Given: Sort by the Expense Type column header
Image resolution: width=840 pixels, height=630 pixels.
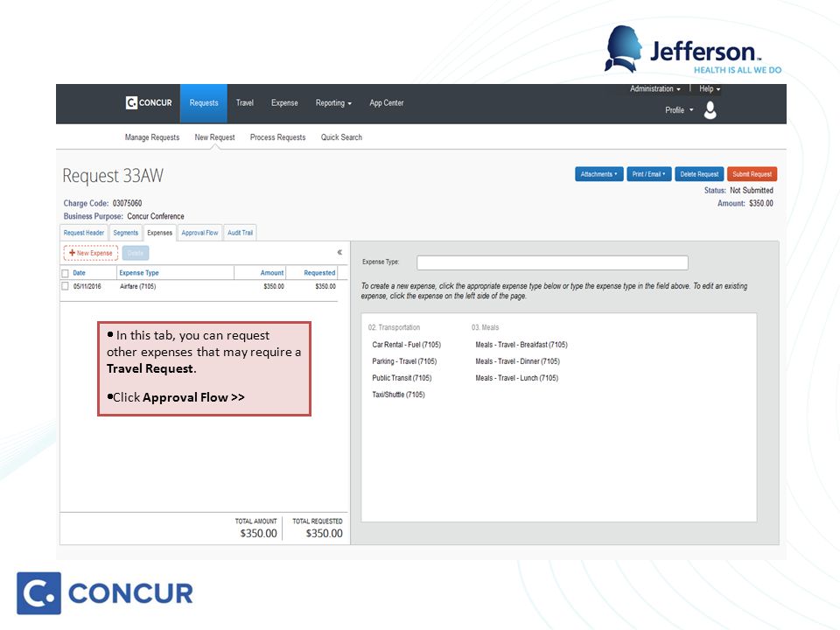Looking at the screenshot, I should (139, 273).
